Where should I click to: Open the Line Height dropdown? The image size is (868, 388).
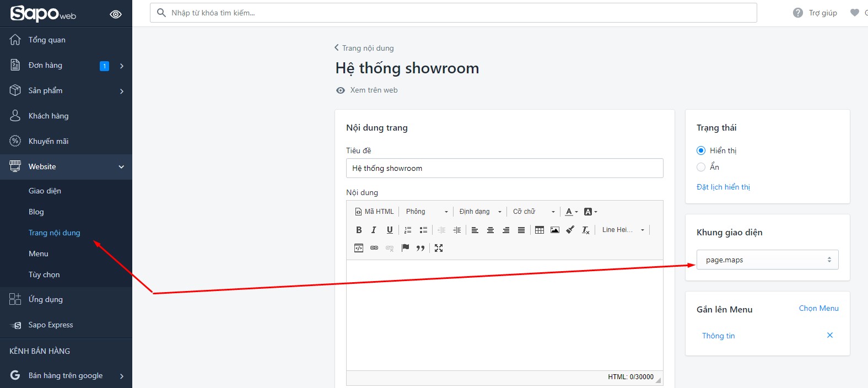623,230
